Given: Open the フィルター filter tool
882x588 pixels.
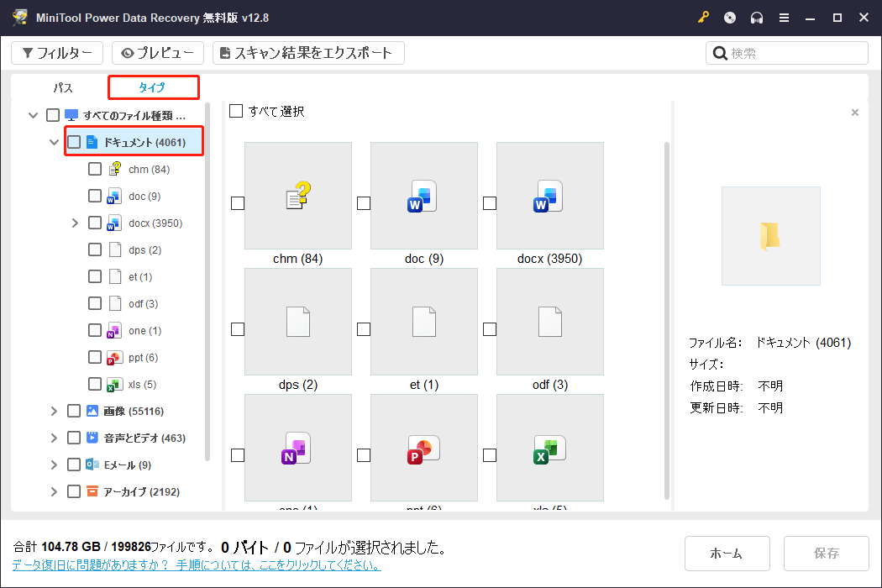Looking at the screenshot, I should click(x=56, y=52).
